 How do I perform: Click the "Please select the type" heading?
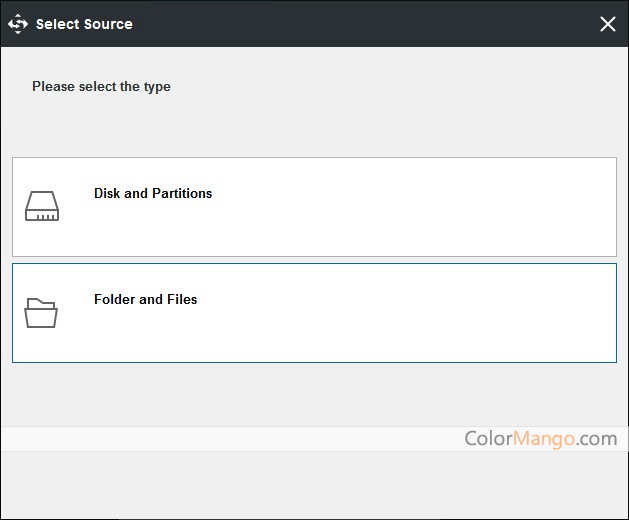(101, 87)
